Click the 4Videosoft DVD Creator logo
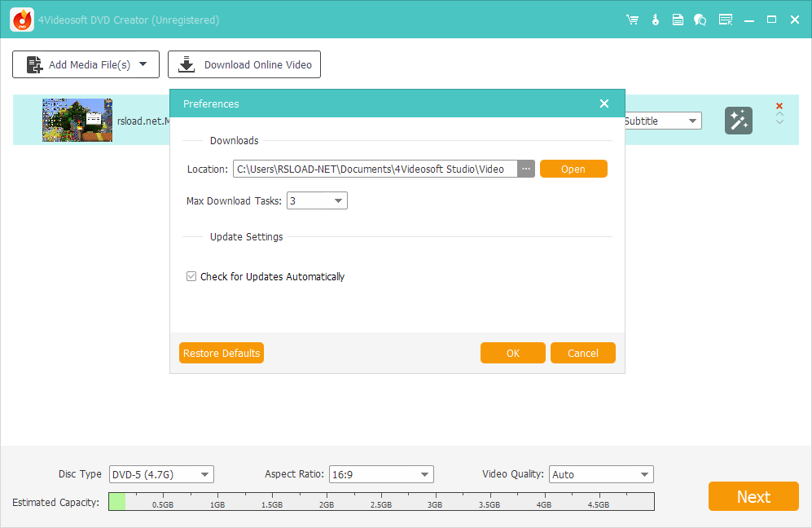 point(22,20)
